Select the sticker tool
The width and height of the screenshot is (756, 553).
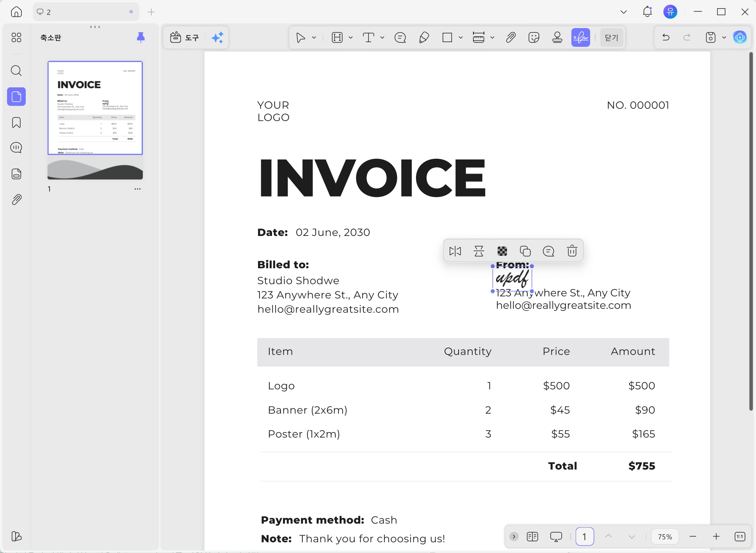coord(534,37)
